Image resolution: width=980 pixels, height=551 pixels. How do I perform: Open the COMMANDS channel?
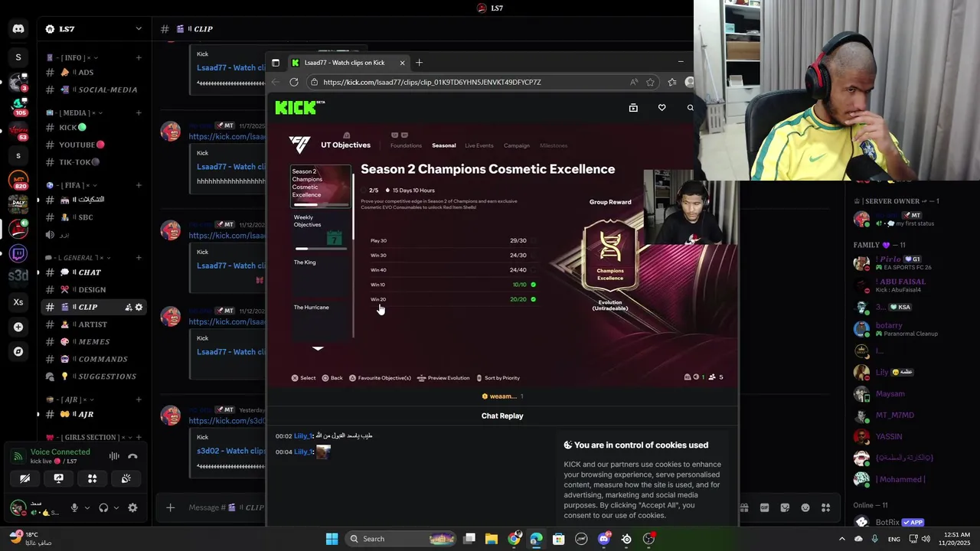coord(93,359)
